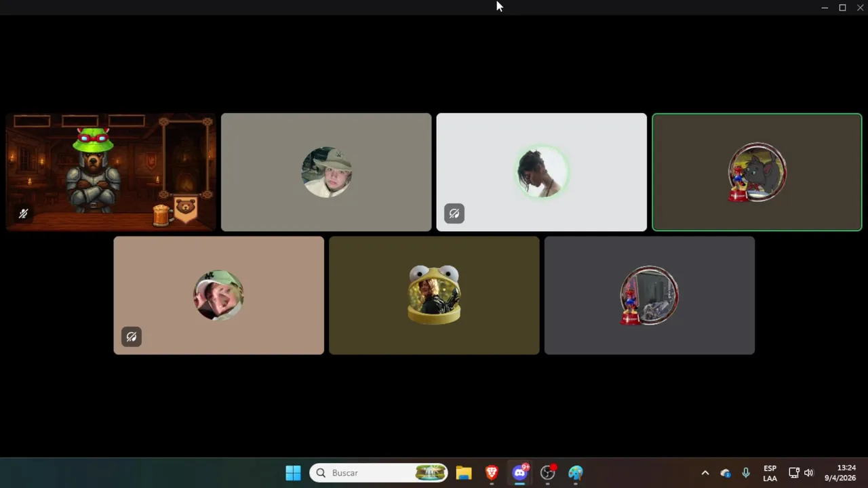Click the frog-frame avatar on olive tile

[434, 295]
